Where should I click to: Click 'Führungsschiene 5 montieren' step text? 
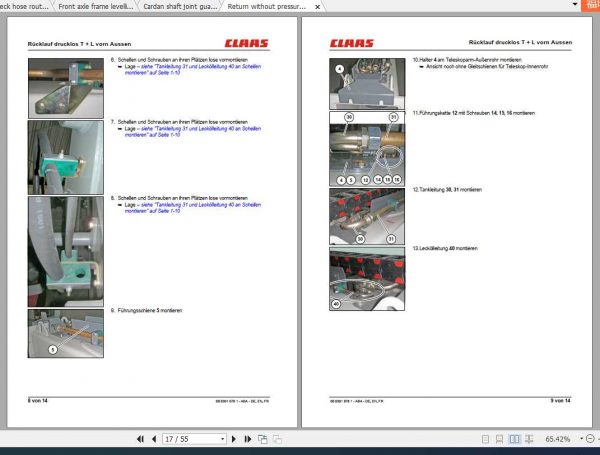[150, 310]
